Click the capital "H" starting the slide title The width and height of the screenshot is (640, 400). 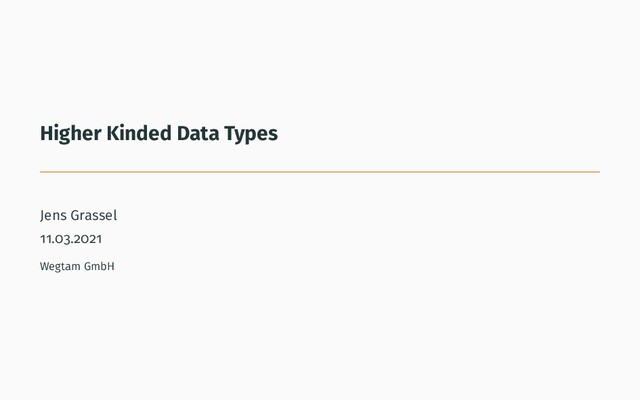[x=46, y=133]
